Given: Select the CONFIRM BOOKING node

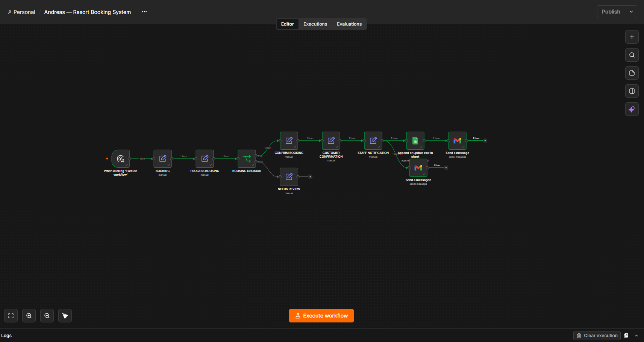Looking at the screenshot, I should [x=289, y=141].
